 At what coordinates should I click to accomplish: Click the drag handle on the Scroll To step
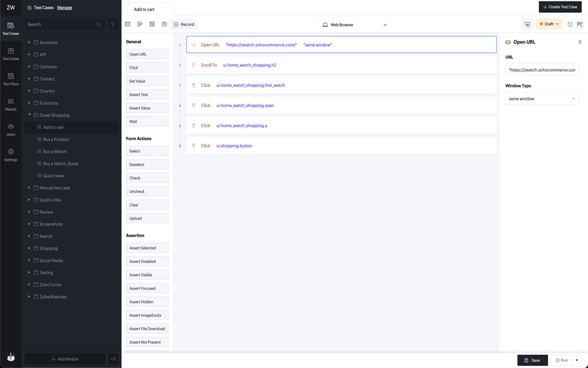[193, 65]
